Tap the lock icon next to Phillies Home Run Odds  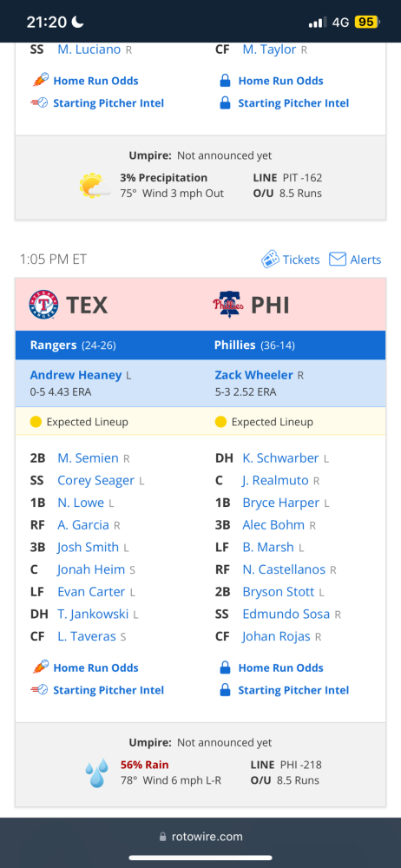pyautogui.click(x=225, y=668)
